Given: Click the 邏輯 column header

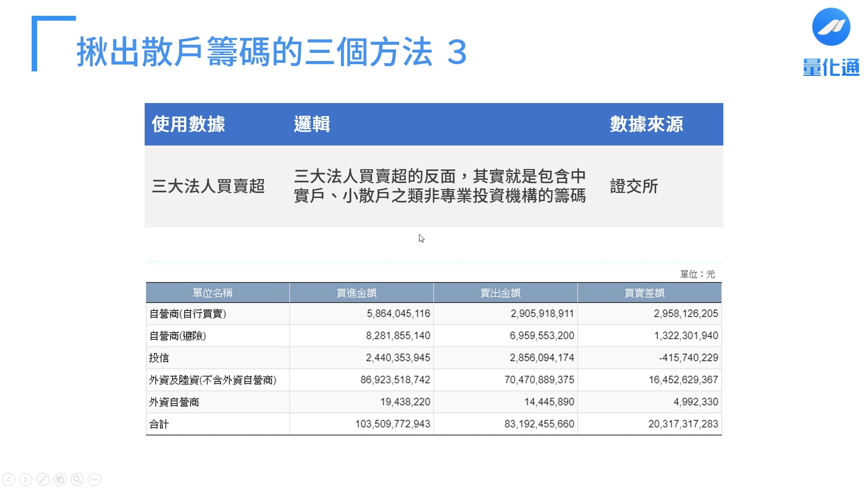Looking at the screenshot, I should coord(311,124).
